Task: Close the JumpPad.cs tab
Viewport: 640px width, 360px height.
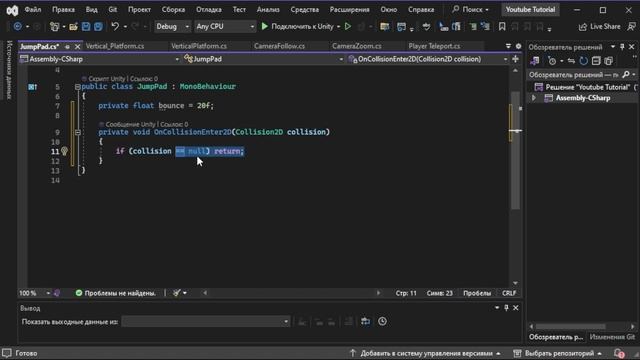Action: click(x=78, y=47)
